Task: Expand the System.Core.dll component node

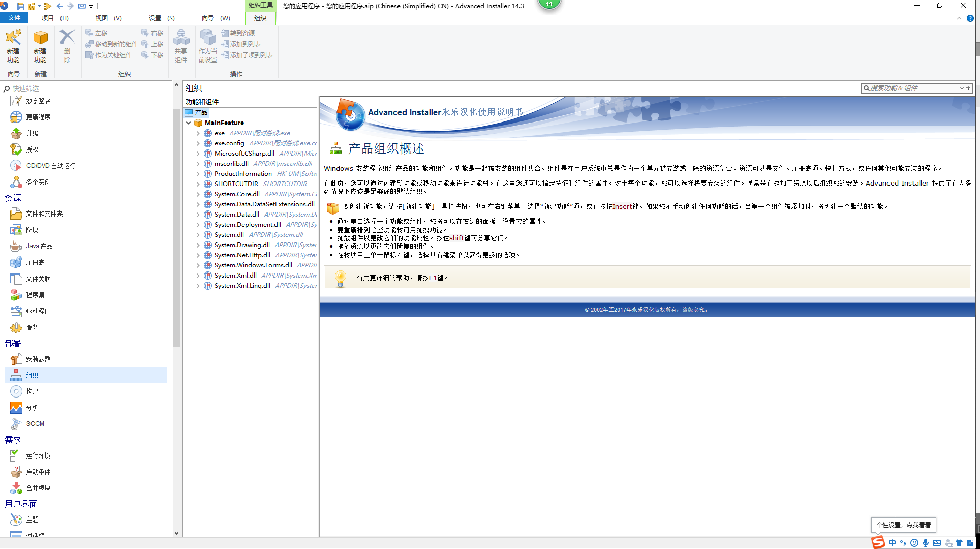Action: point(198,194)
